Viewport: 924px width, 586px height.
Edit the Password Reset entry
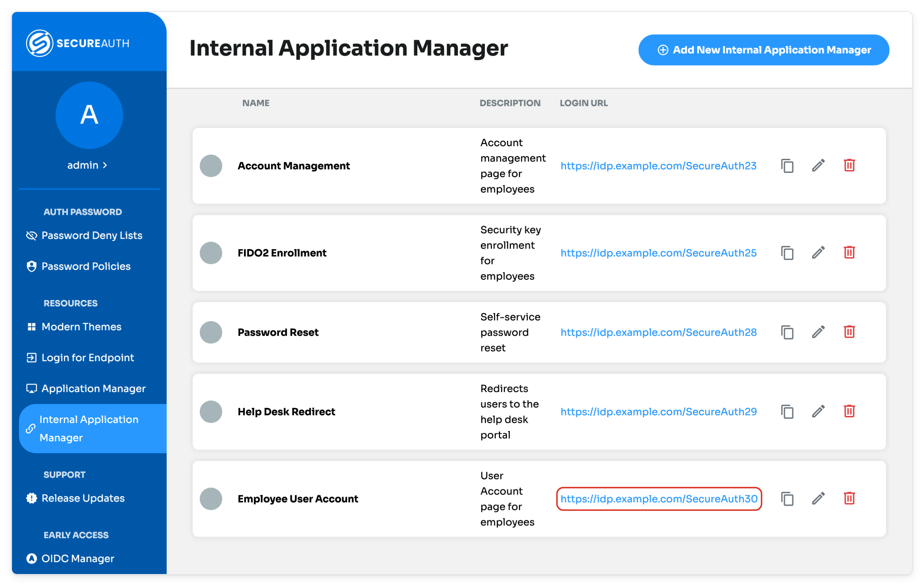tap(818, 332)
